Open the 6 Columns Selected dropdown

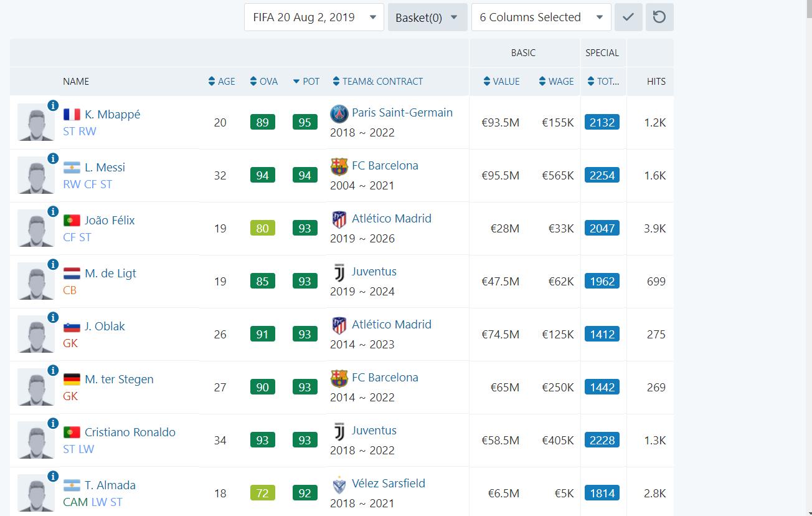541,17
